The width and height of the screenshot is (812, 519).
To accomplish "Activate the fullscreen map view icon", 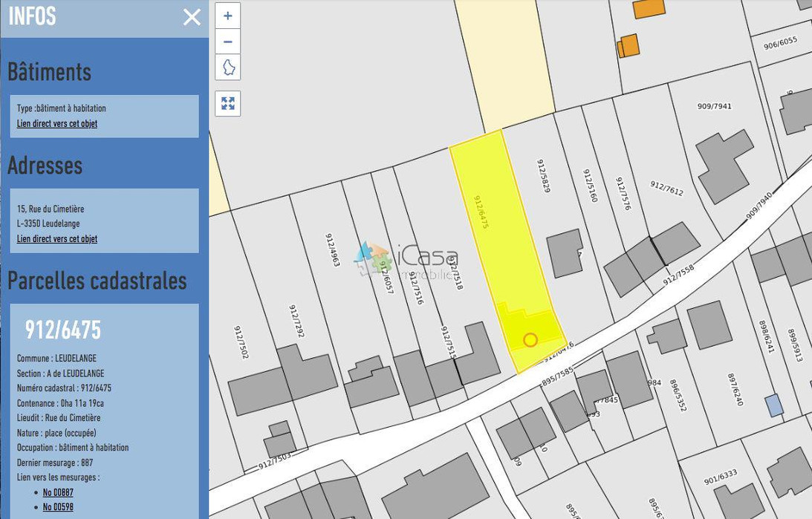I will tap(228, 104).
